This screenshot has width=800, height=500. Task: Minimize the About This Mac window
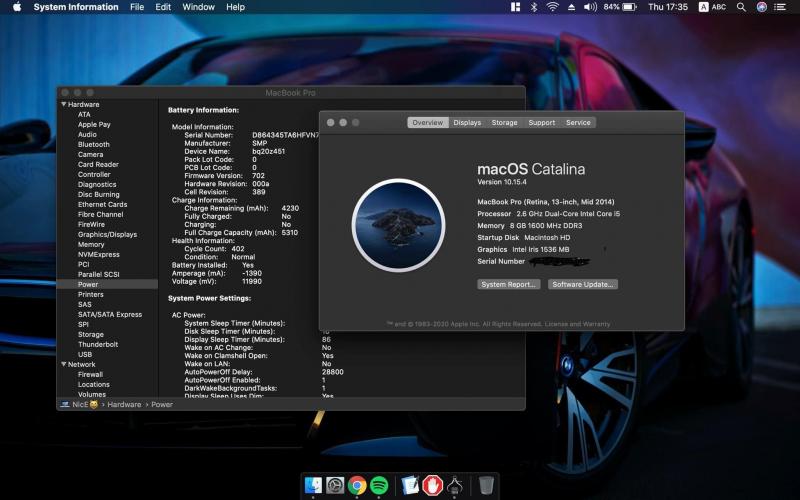coord(343,122)
